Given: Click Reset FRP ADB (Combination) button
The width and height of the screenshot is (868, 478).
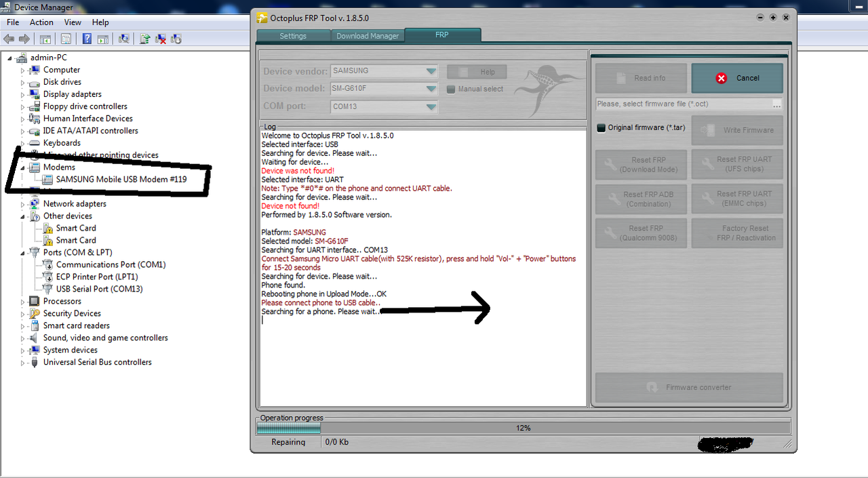Looking at the screenshot, I should (x=641, y=199).
